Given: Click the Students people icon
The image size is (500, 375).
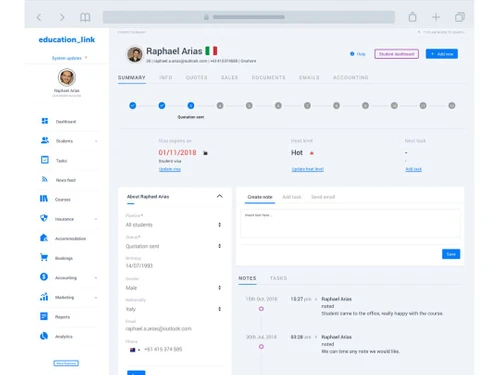Looking at the screenshot, I should coord(45,140).
